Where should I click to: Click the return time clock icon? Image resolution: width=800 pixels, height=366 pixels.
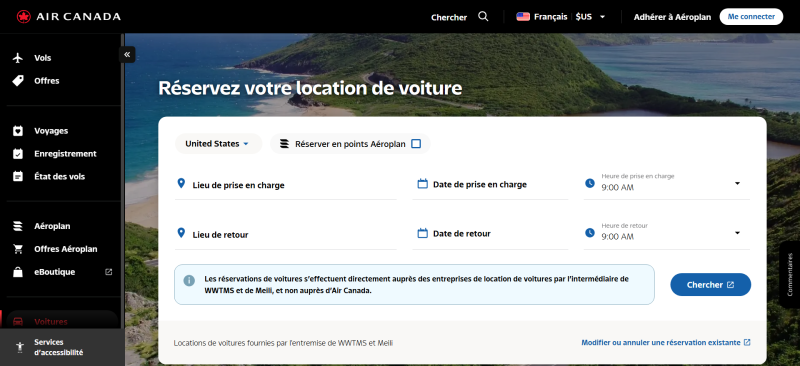click(590, 233)
